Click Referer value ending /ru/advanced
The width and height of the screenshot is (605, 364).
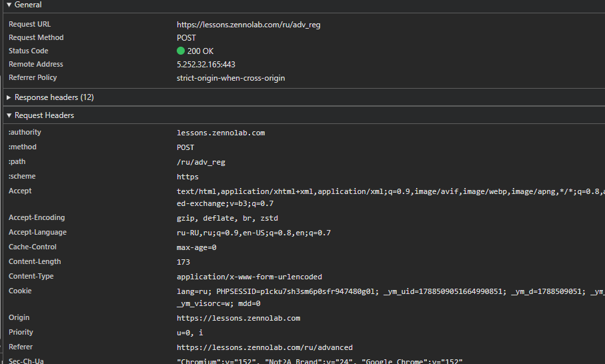click(265, 347)
